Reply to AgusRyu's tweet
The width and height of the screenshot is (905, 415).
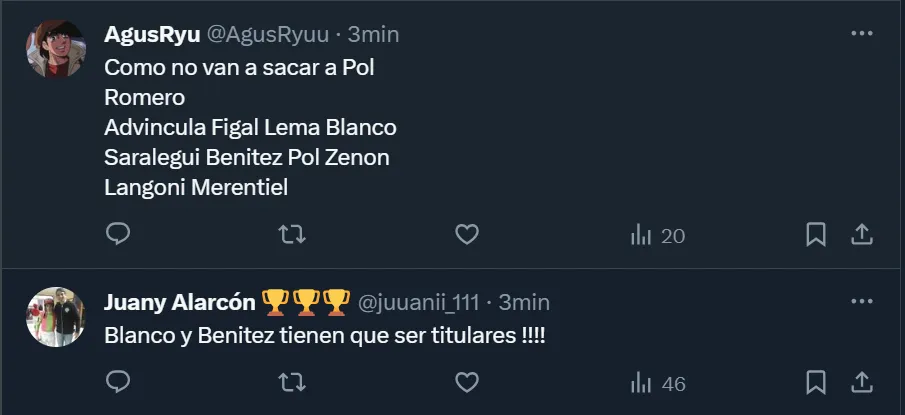[x=118, y=235]
